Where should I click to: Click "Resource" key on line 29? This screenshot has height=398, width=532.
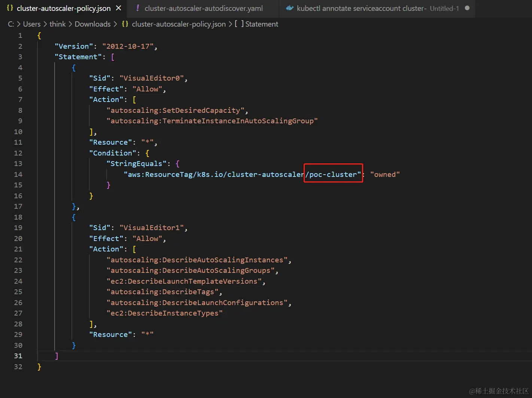pyautogui.click(x=110, y=335)
